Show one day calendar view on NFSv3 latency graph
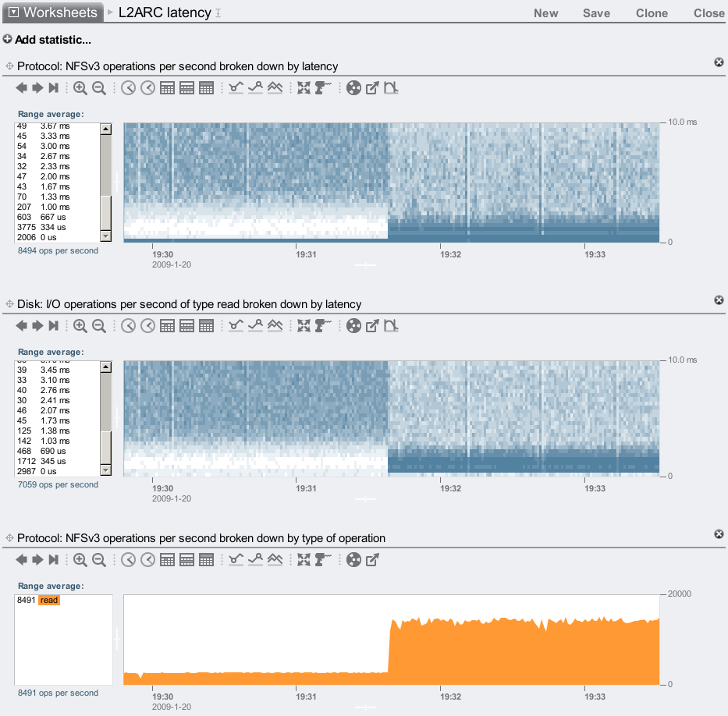 click(167, 87)
